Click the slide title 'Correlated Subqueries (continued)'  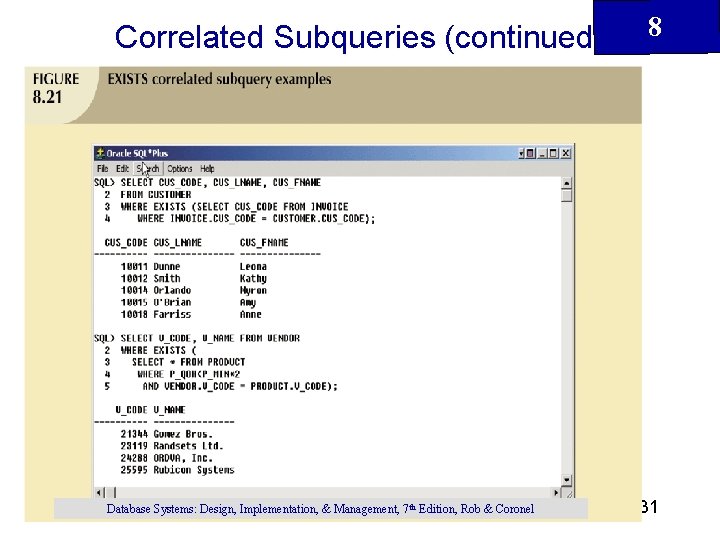(356, 37)
